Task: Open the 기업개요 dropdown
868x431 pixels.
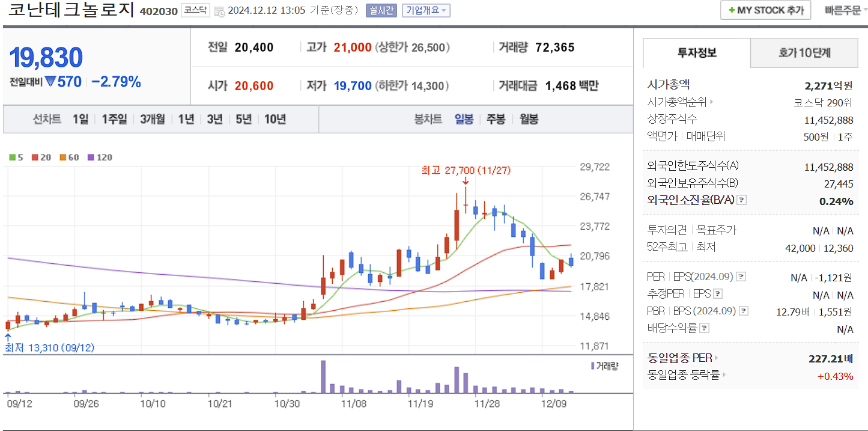Action: pos(424,10)
